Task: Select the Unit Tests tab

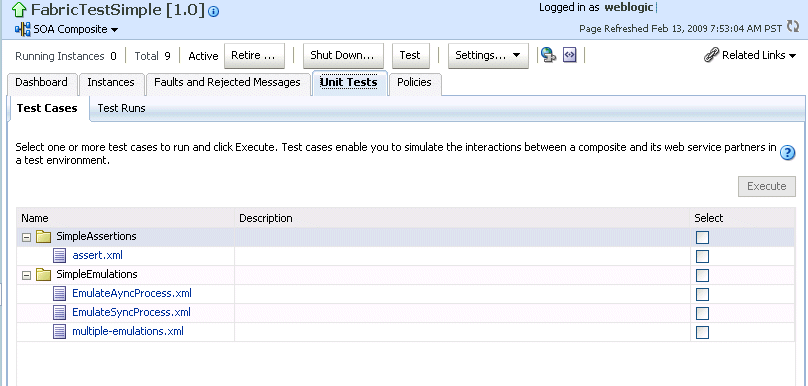Action: (349, 83)
